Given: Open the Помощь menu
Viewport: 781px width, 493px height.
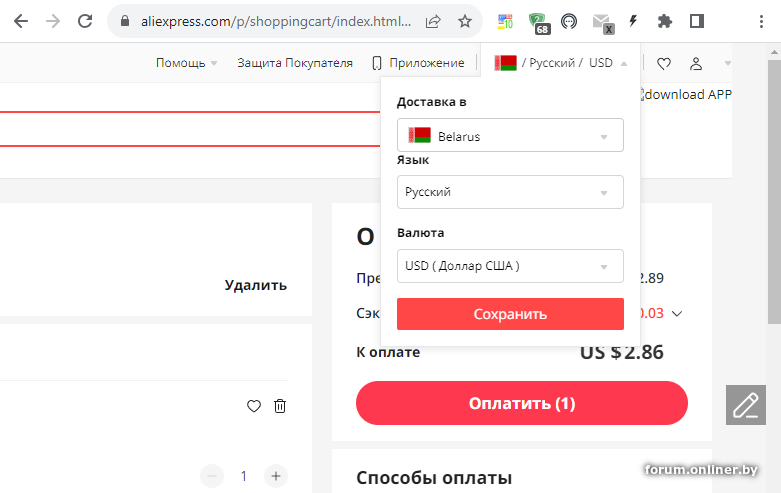Looking at the screenshot, I should 186,63.
